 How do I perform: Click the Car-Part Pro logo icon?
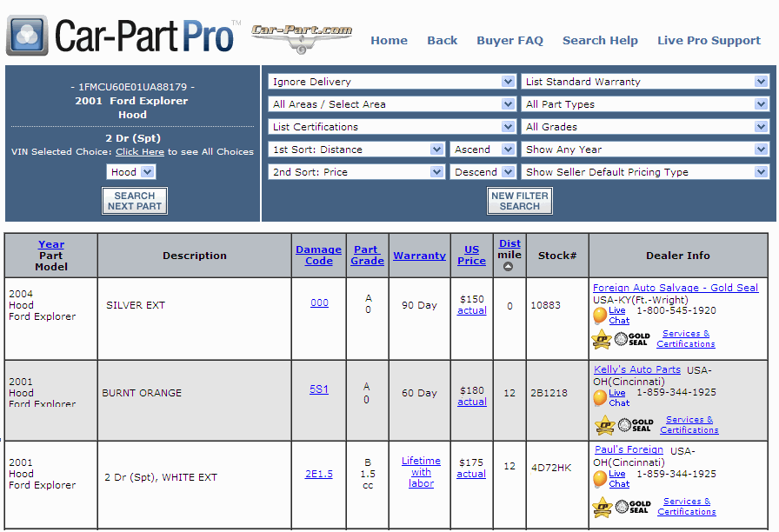(27, 36)
